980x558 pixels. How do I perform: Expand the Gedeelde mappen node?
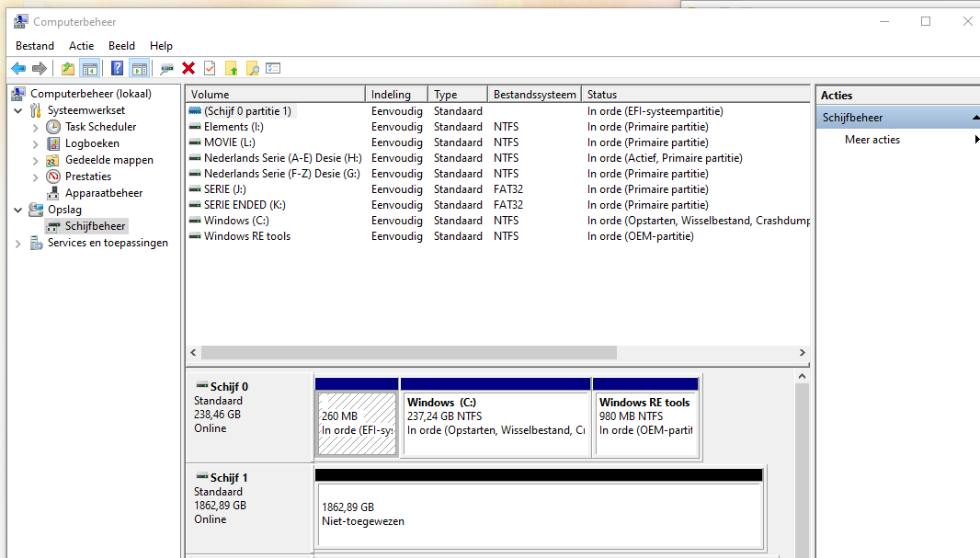coord(36,161)
